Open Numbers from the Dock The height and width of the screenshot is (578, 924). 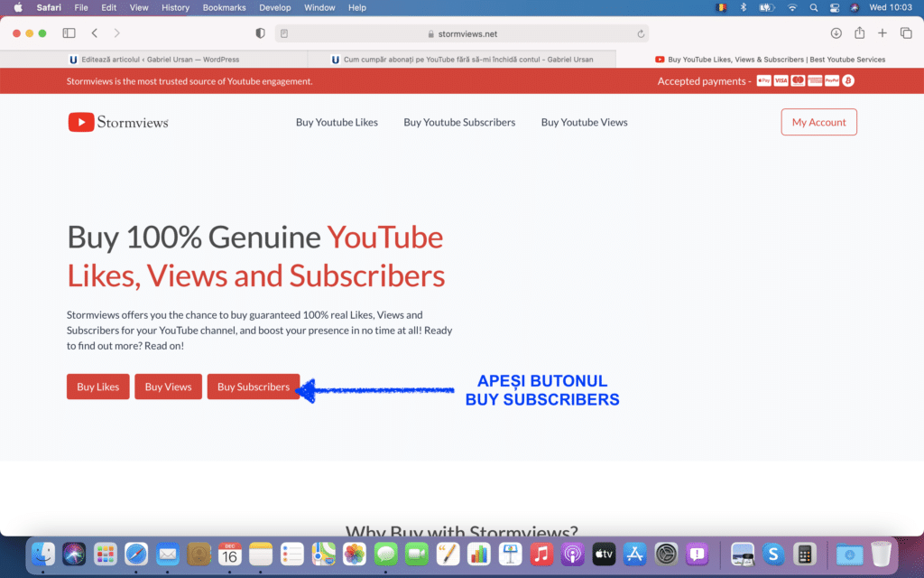[x=478, y=554]
